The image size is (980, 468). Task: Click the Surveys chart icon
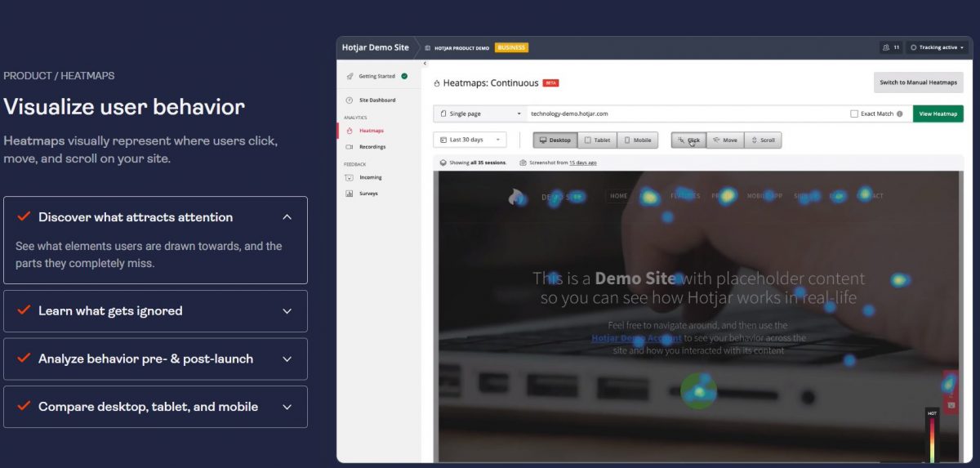(x=350, y=194)
